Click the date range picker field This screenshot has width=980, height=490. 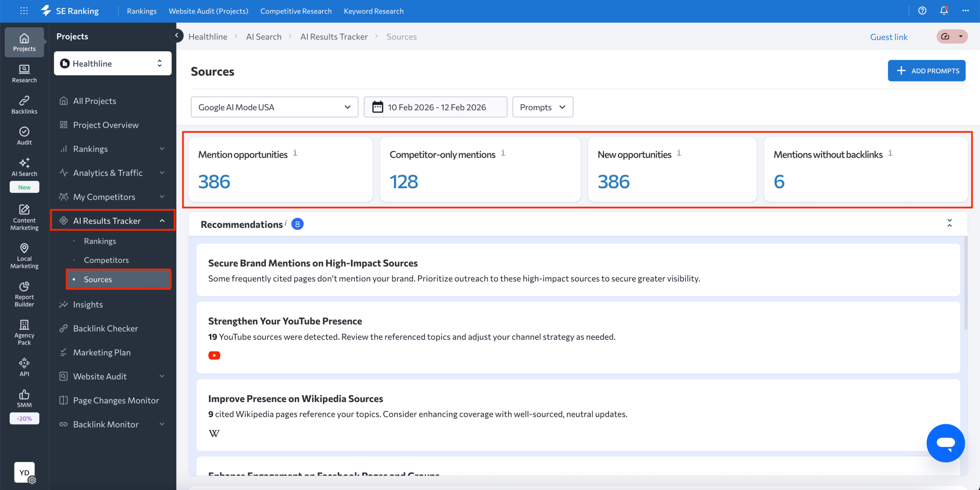(435, 107)
